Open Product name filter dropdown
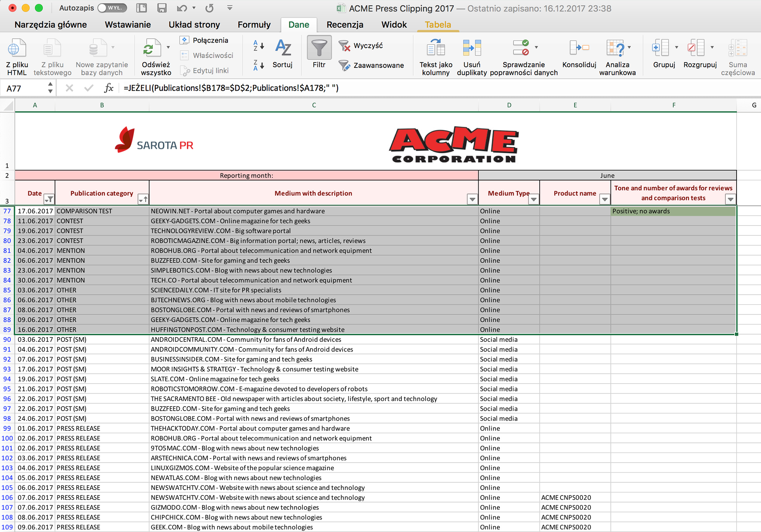761x532 pixels. [605, 199]
